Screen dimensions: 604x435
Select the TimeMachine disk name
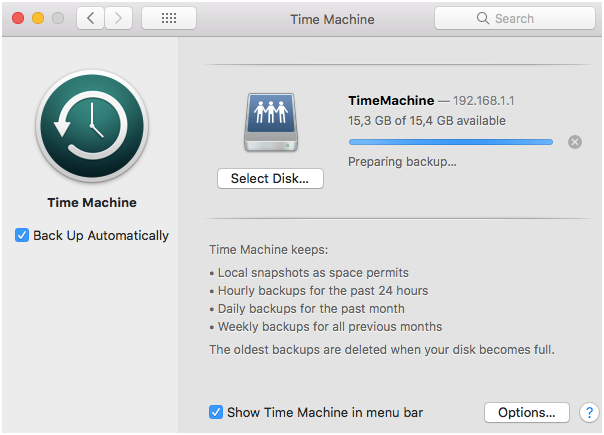coord(391,101)
